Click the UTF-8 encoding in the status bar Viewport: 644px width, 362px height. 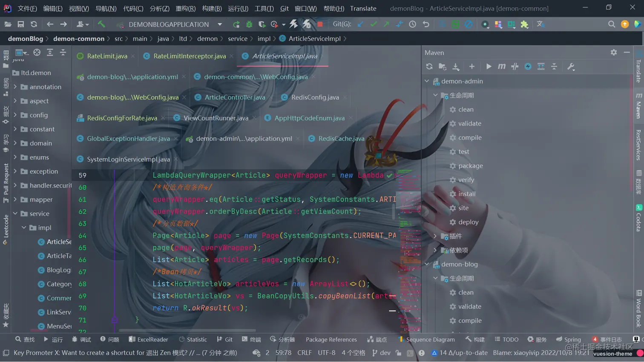coord(327,353)
